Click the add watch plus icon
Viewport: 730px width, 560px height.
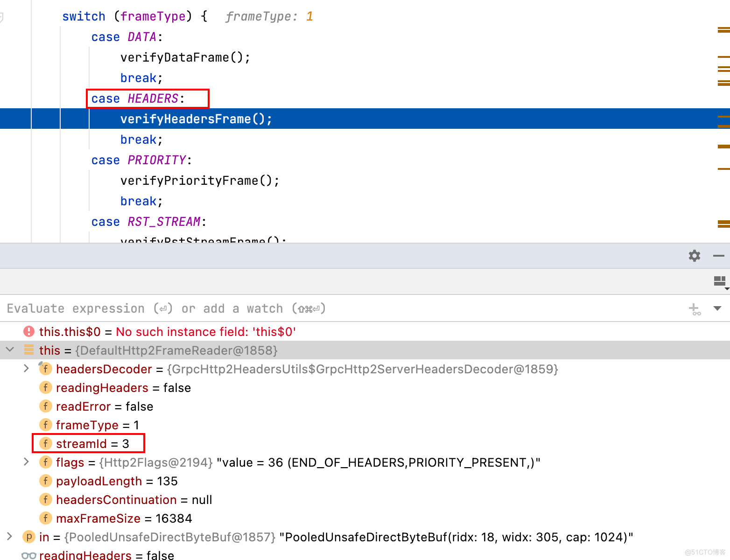click(x=695, y=309)
